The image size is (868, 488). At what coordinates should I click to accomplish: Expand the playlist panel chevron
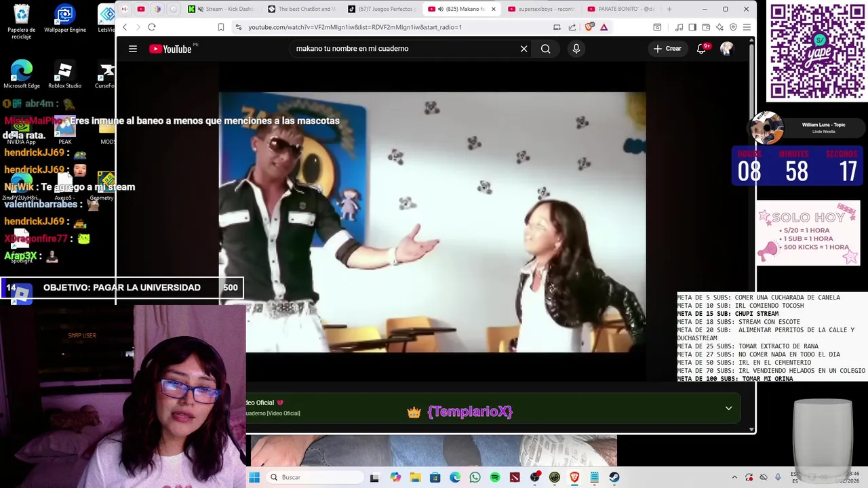pos(728,408)
